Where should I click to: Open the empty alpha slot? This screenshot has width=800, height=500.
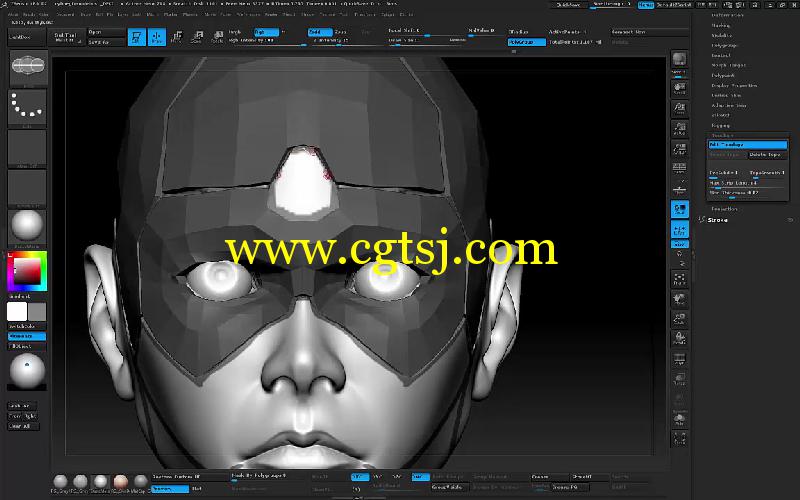click(28, 148)
